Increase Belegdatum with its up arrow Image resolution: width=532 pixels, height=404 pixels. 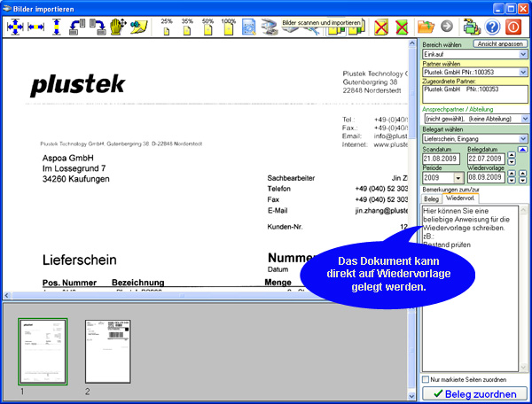512,155
